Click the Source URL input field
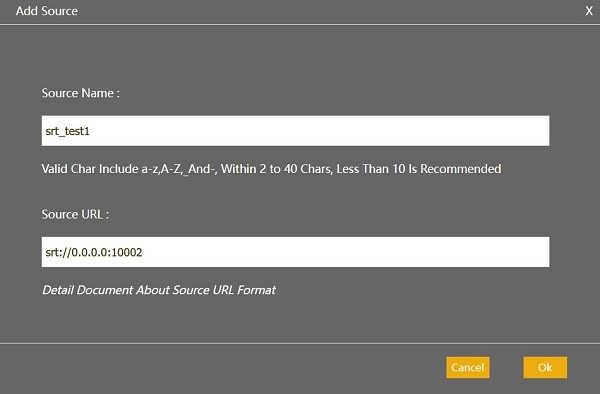 click(295, 252)
